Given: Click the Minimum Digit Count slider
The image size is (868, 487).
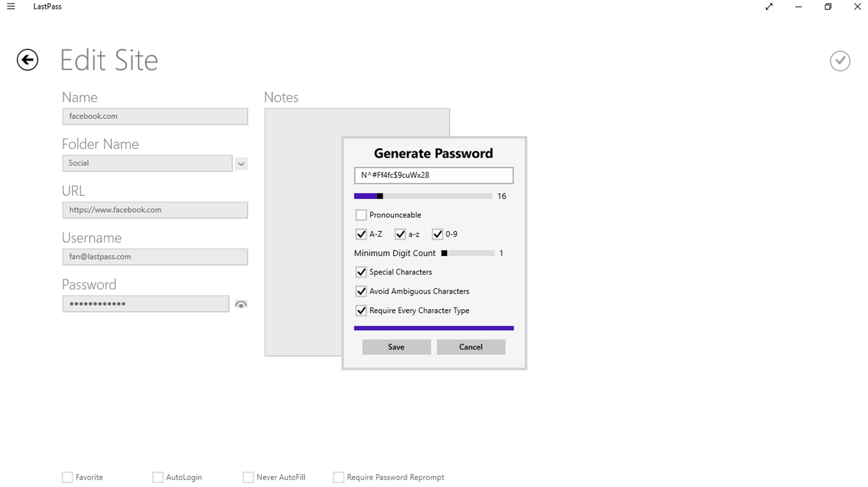Looking at the screenshot, I should [x=468, y=254].
